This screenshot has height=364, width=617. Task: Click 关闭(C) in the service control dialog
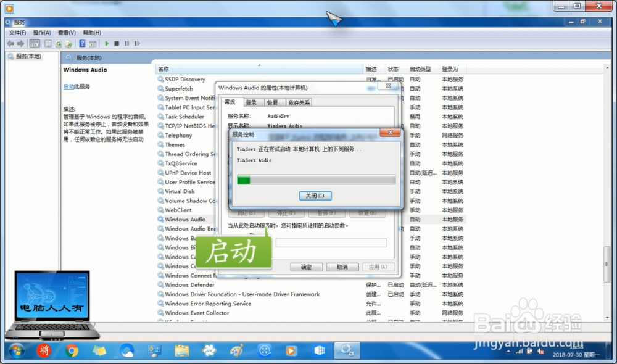pos(315,196)
